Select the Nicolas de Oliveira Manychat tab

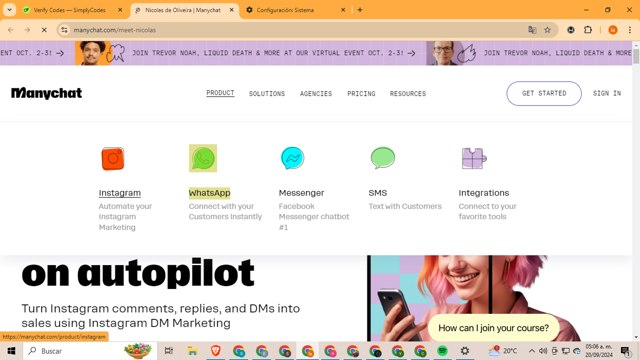tap(182, 10)
